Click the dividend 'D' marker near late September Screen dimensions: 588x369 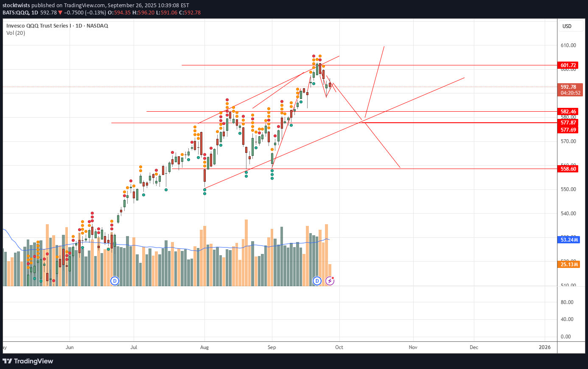pyautogui.click(x=317, y=281)
